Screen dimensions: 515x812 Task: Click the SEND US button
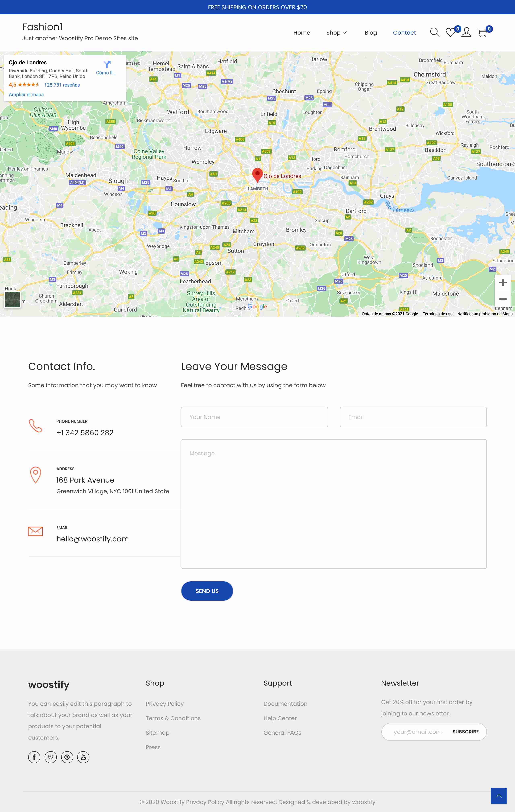click(x=207, y=591)
